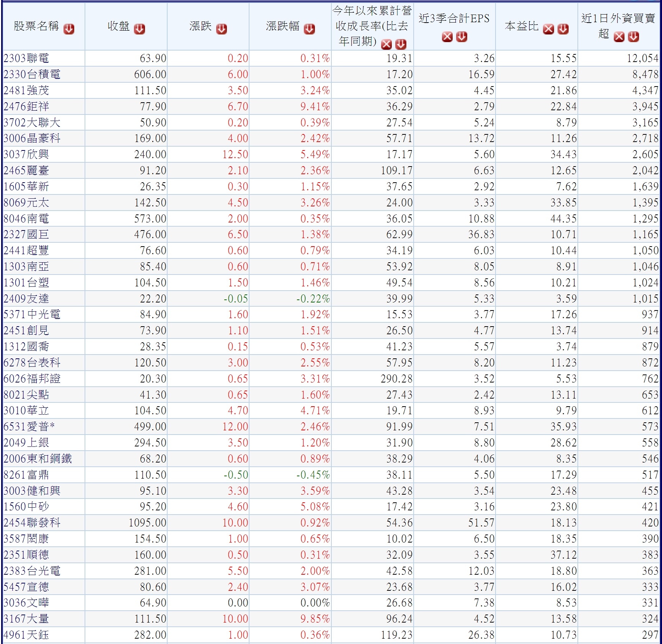Click the 6278台表科 stock link
Image resolution: width=662 pixels, height=644 pixels.
tap(32, 363)
